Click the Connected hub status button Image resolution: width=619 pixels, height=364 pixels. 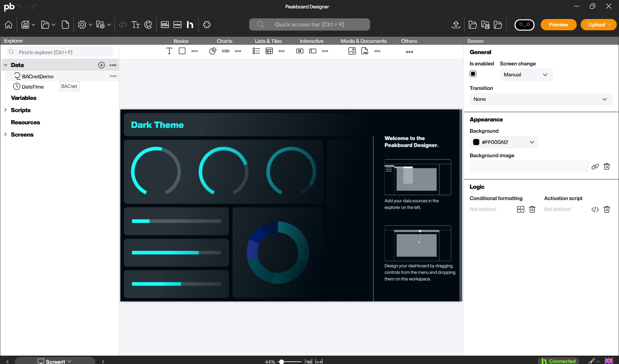point(559,361)
